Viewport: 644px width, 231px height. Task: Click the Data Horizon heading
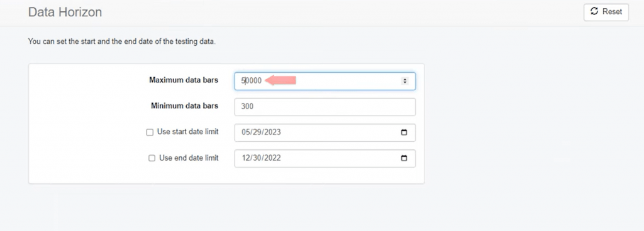[x=65, y=13]
